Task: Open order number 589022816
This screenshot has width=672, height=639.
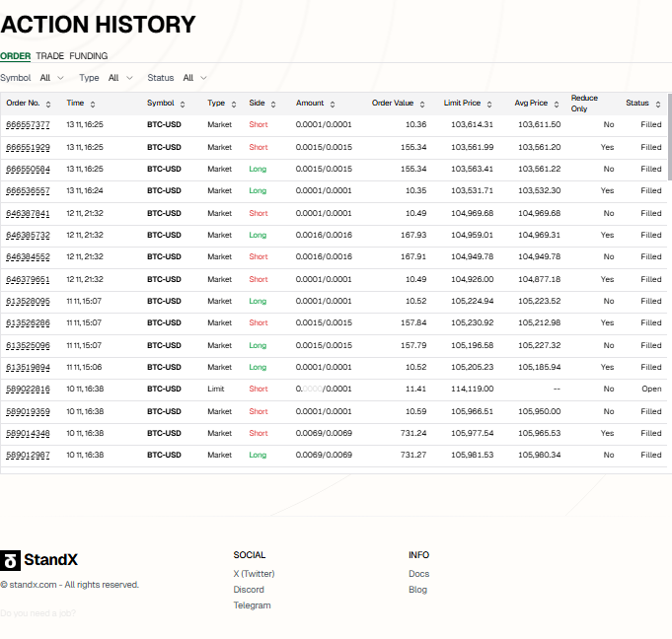Action: pyautogui.click(x=28, y=389)
